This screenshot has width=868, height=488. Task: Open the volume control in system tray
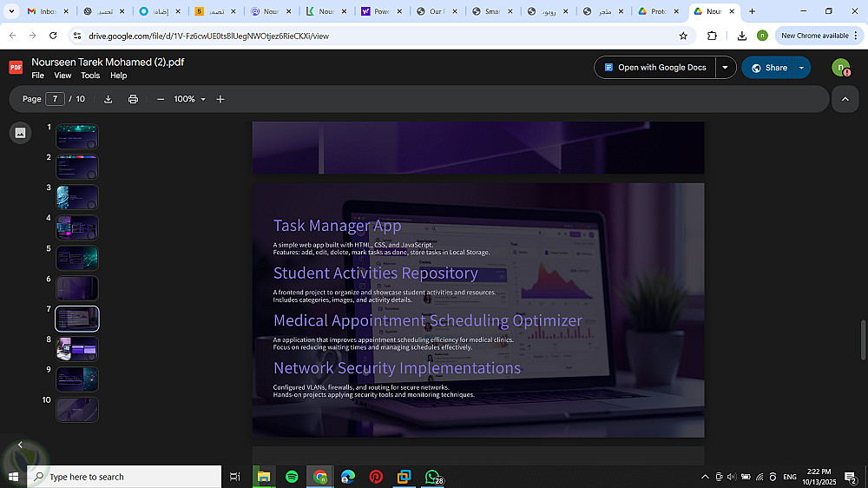(x=732, y=477)
